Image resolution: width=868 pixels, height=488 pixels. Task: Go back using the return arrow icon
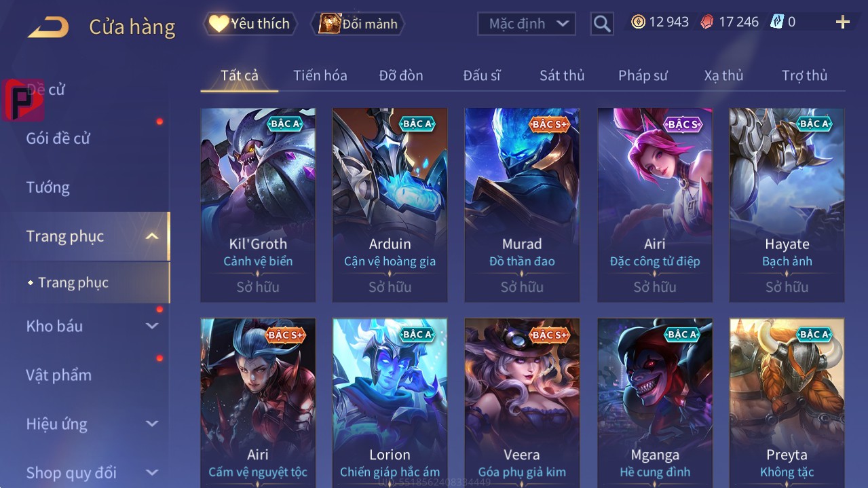48,27
